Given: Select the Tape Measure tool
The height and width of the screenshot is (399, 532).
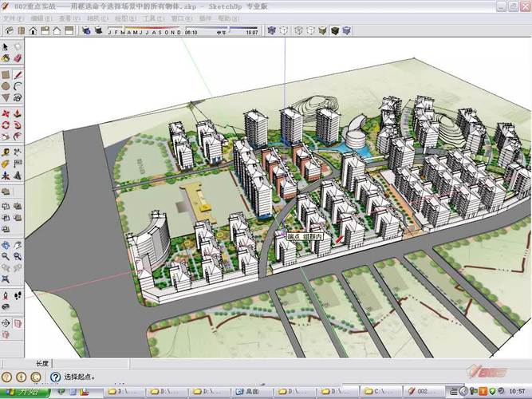Looking at the screenshot, I should coord(6,152).
